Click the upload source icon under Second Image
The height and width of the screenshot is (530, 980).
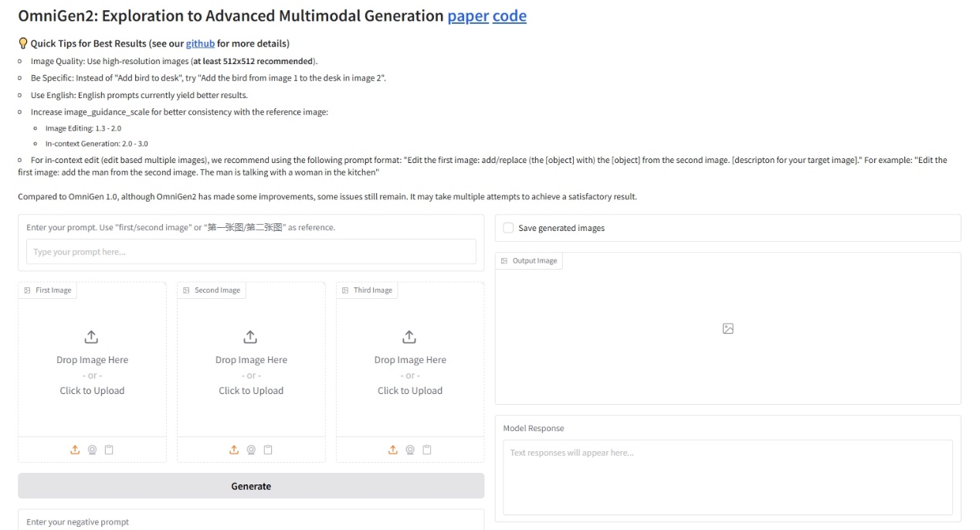point(234,450)
